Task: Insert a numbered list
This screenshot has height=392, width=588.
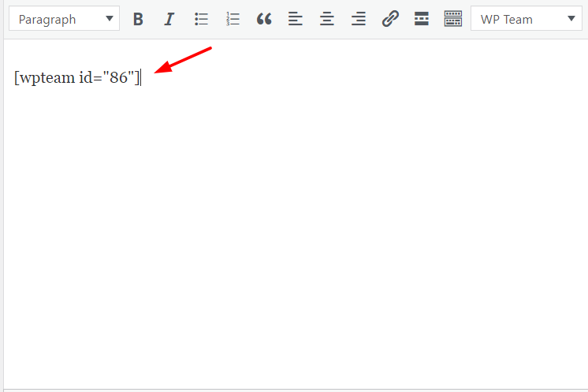Action: (x=233, y=19)
